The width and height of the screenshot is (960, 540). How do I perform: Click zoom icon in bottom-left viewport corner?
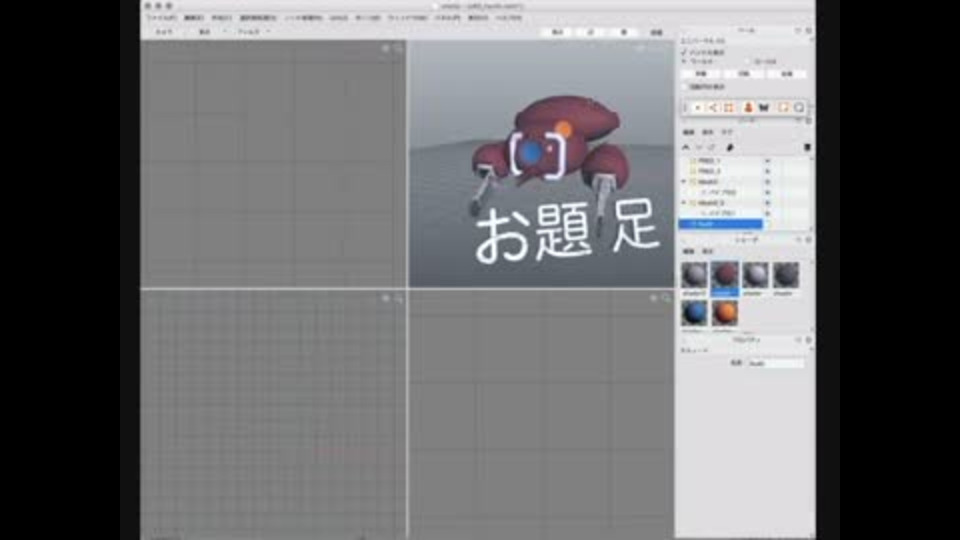(399, 298)
